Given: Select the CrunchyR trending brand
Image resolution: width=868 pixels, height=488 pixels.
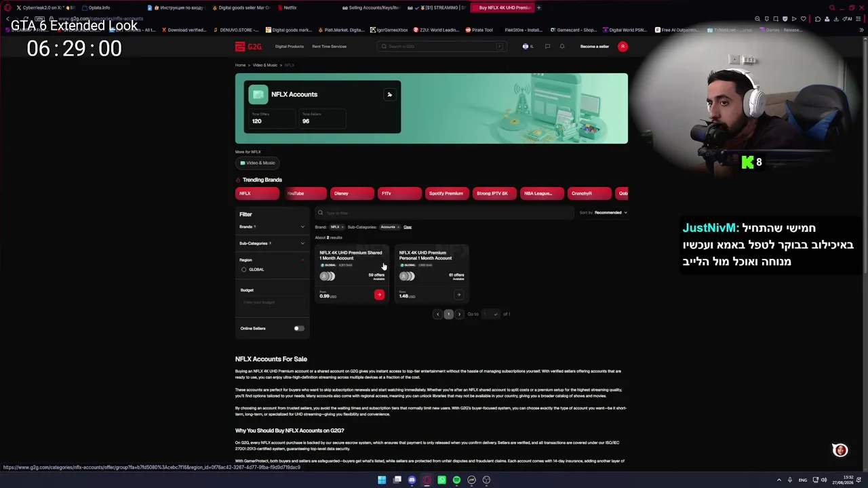Looking at the screenshot, I should (x=589, y=193).
